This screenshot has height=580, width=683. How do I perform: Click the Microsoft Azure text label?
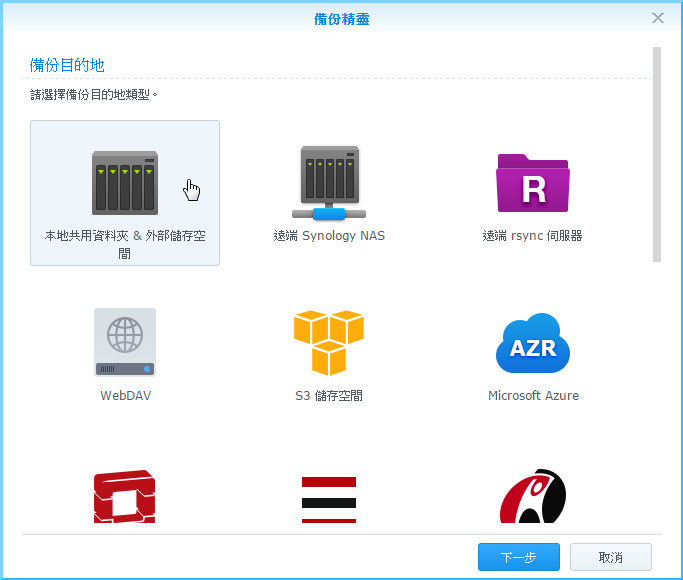[x=533, y=396]
